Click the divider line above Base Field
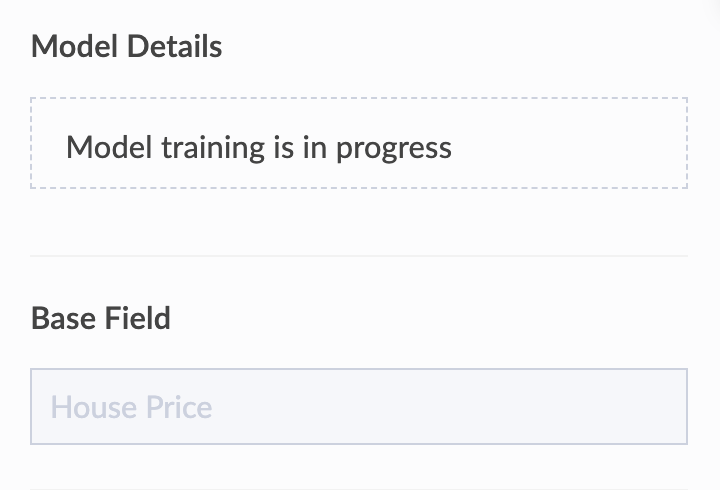The image size is (720, 490). (358, 256)
